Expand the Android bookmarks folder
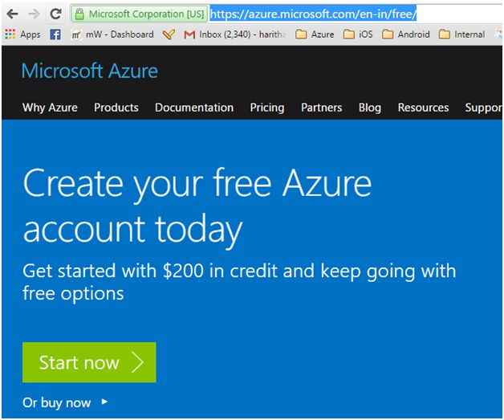 pos(406,35)
